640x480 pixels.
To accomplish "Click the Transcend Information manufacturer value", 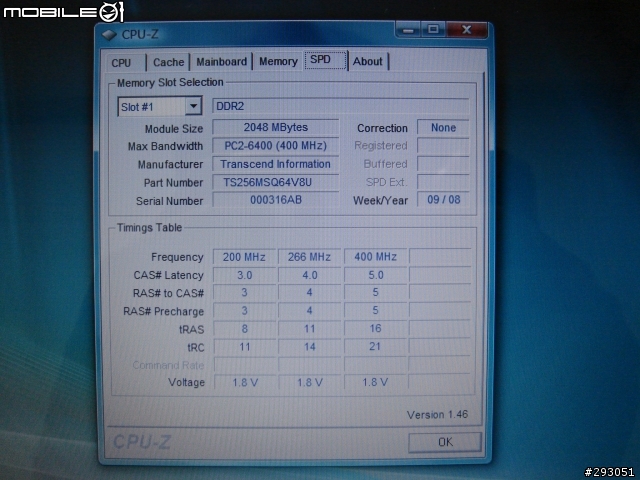I will [276, 164].
